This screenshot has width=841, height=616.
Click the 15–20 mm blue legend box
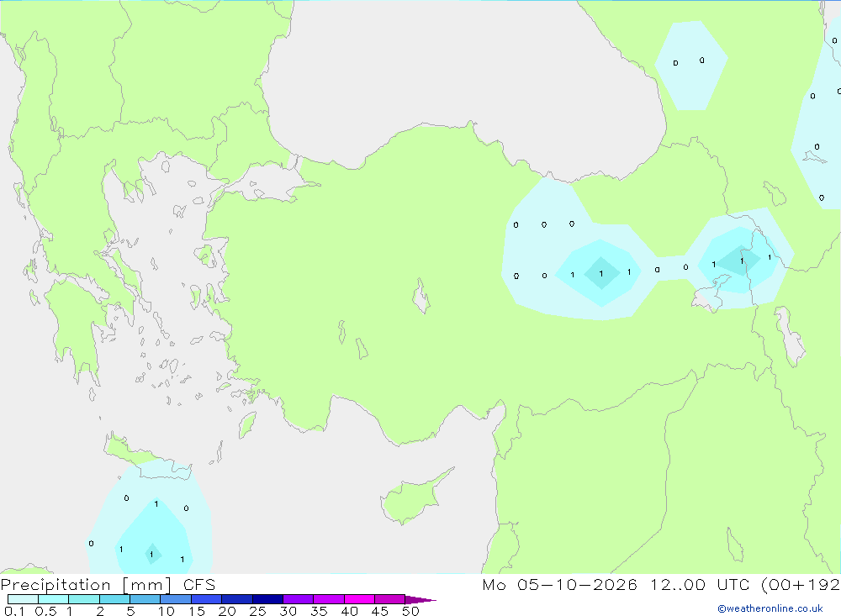coord(207,599)
